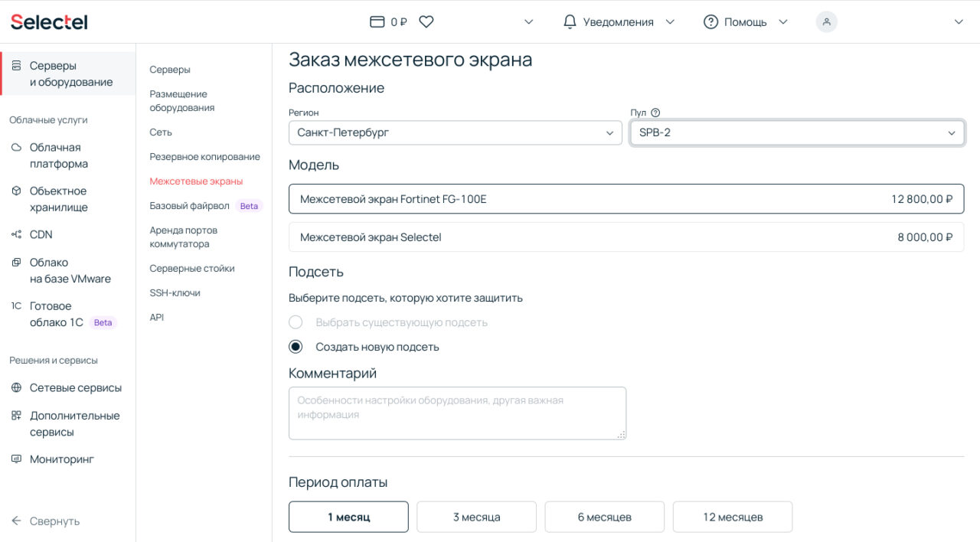Screen dimensions: 980x542
Task: Click the servers and equipment sidebar icon
Action: point(16,66)
